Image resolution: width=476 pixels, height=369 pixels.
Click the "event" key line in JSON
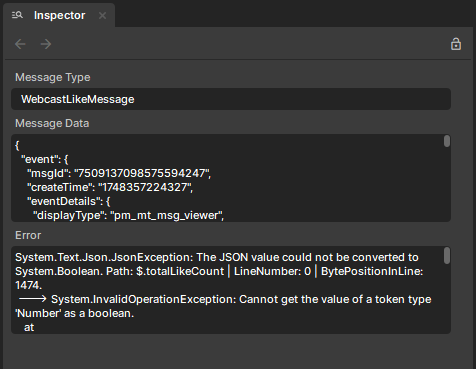click(x=45, y=159)
